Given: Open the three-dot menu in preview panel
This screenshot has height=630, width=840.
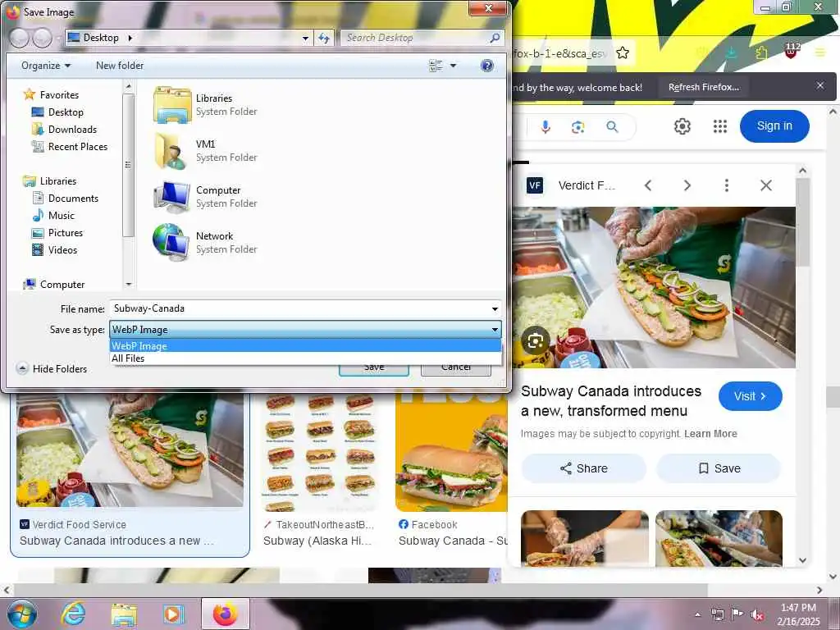Looking at the screenshot, I should [727, 185].
